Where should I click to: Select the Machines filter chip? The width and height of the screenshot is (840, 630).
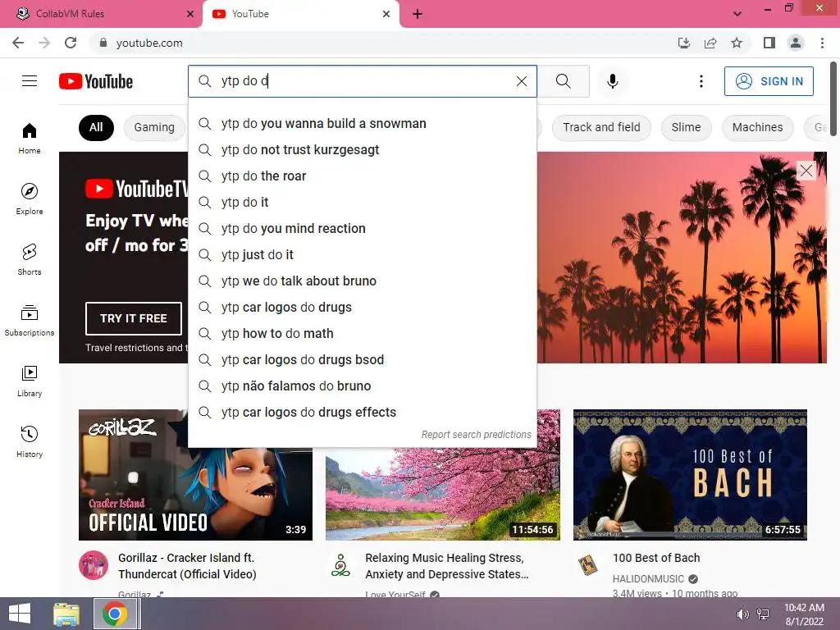coord(757,127)
